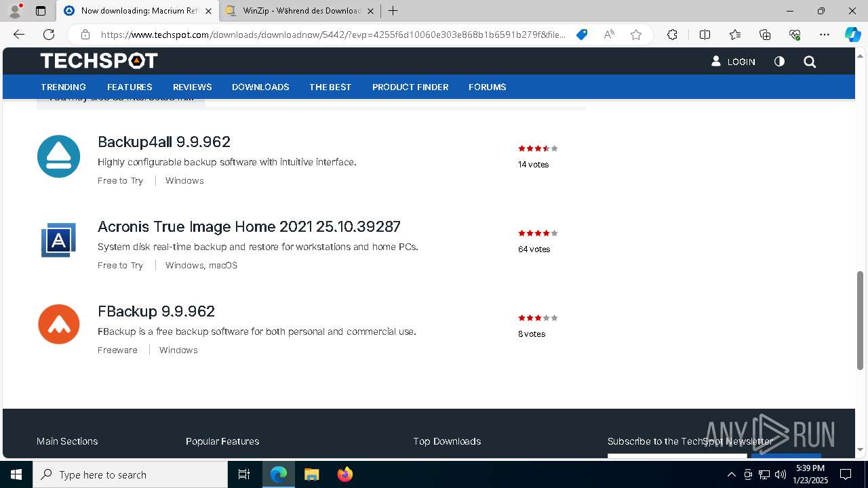The height and width of the screenshot is (488, 868).
Task: Open the DOWNLOADS menu
Action: pyautogui.click(x=260, y=87)
